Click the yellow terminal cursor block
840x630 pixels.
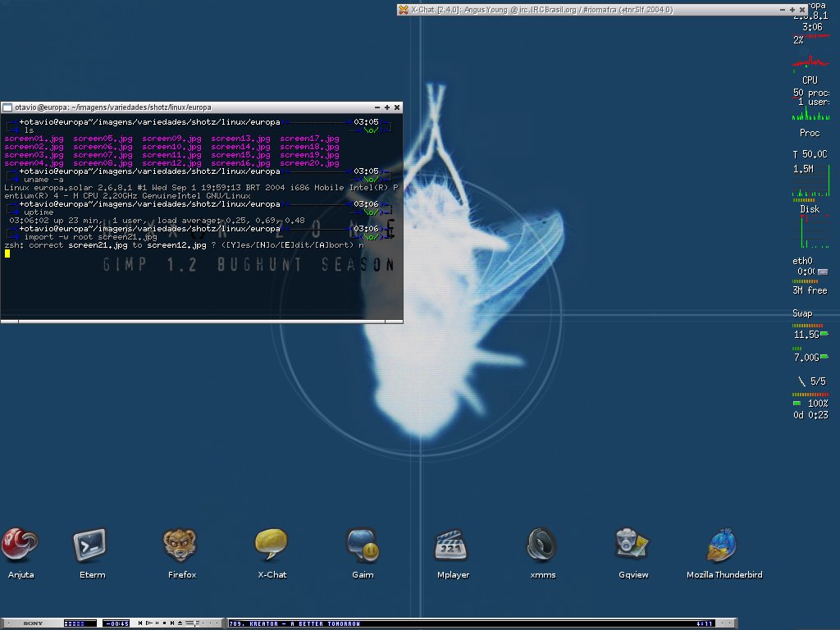point(7,253)
